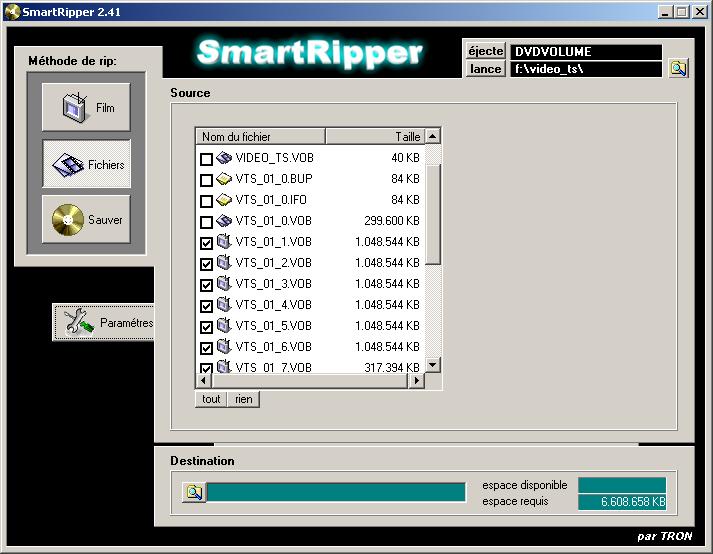Click the éjecte button
The image size is (713, 554).
[486, 51]
